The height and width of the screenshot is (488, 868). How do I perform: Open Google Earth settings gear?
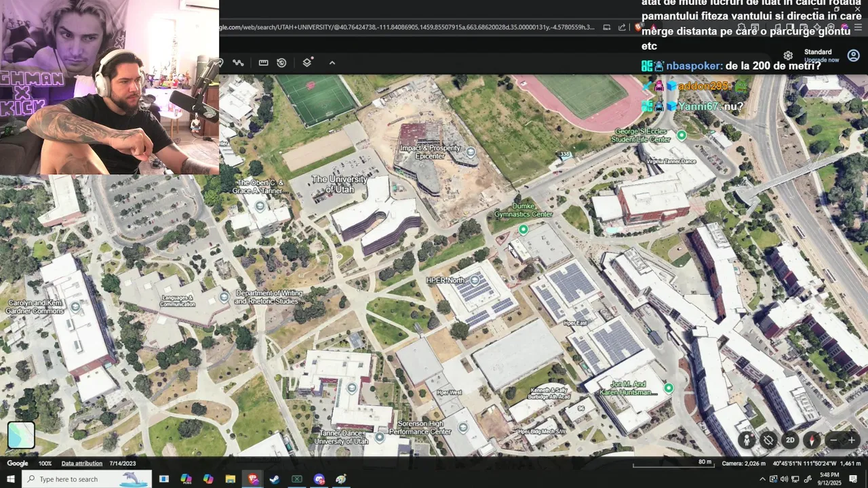click(788, 56)
